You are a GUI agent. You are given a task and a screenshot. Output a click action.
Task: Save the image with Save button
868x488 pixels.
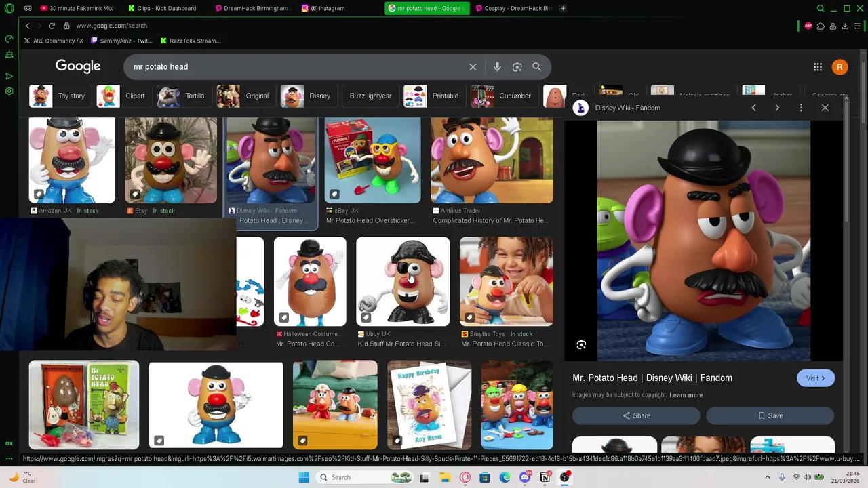(770, 415)
